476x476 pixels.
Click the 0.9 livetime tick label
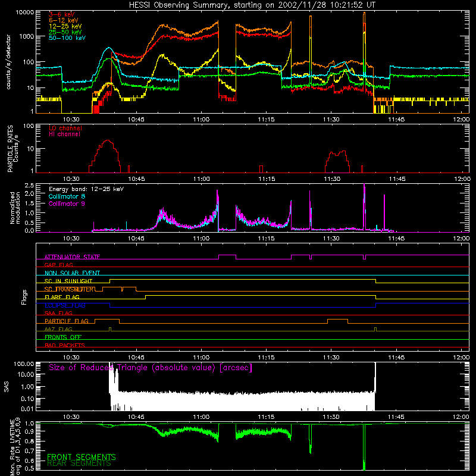29,431
